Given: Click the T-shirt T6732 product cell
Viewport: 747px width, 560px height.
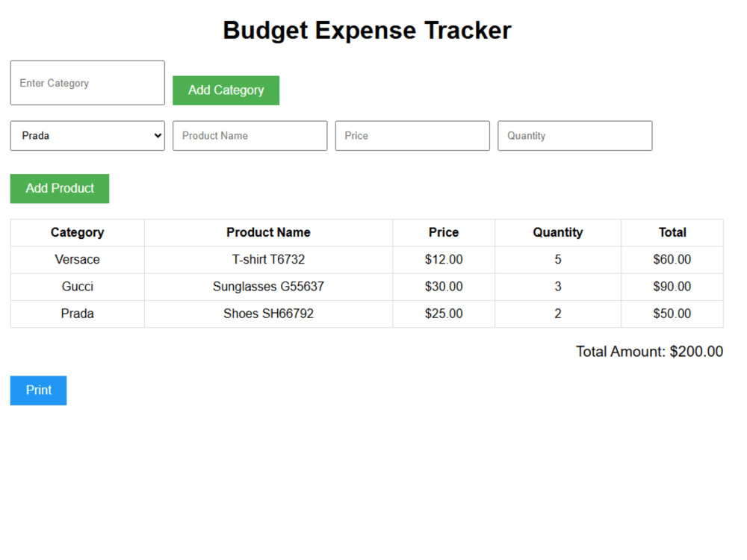Looking at the screenshot, I should 269,260.
